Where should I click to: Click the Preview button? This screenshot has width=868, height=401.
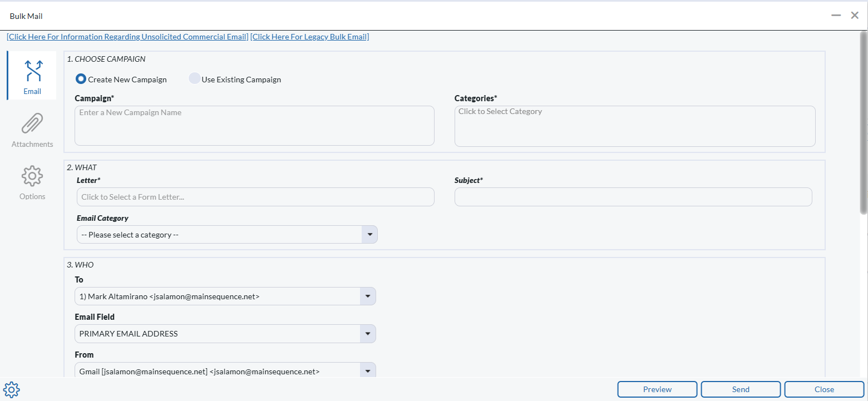[657, 389]
